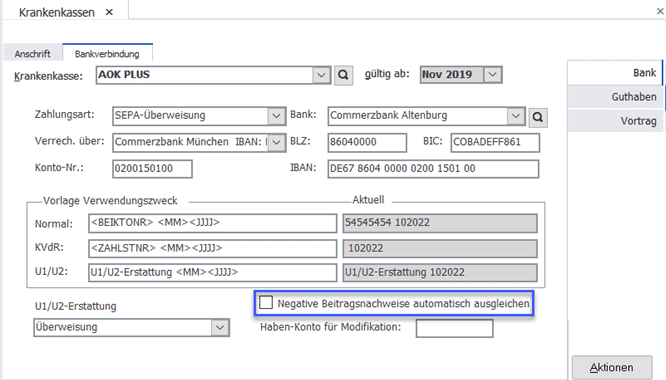Click the Aktuell KVdR value 102022

coord(440,248)
